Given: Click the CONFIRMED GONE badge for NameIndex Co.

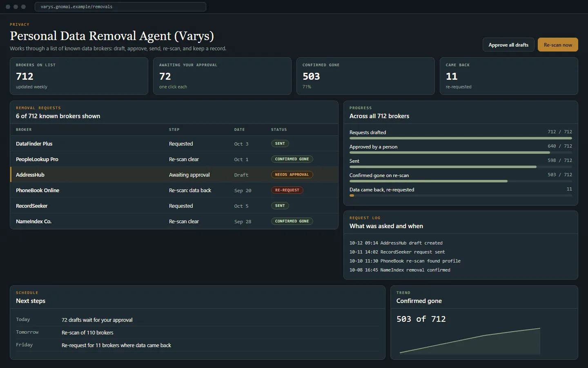Looking at the screenshot, I should point(292,221).
